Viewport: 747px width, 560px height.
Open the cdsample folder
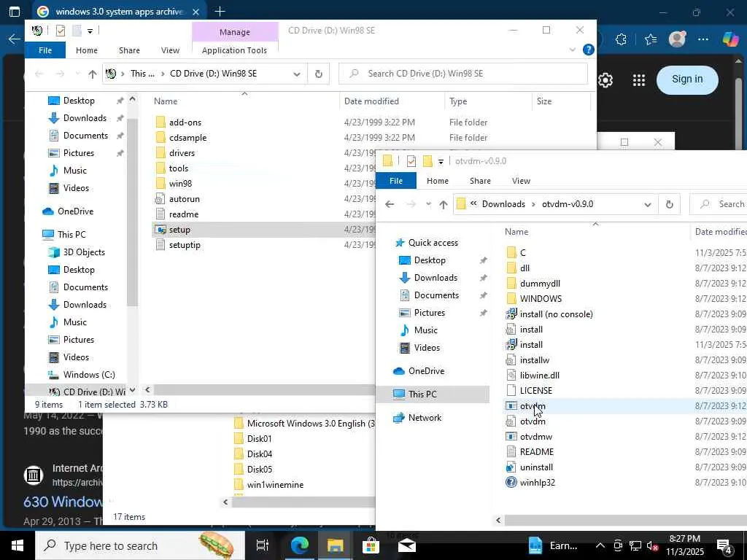(x=187, y=138)
